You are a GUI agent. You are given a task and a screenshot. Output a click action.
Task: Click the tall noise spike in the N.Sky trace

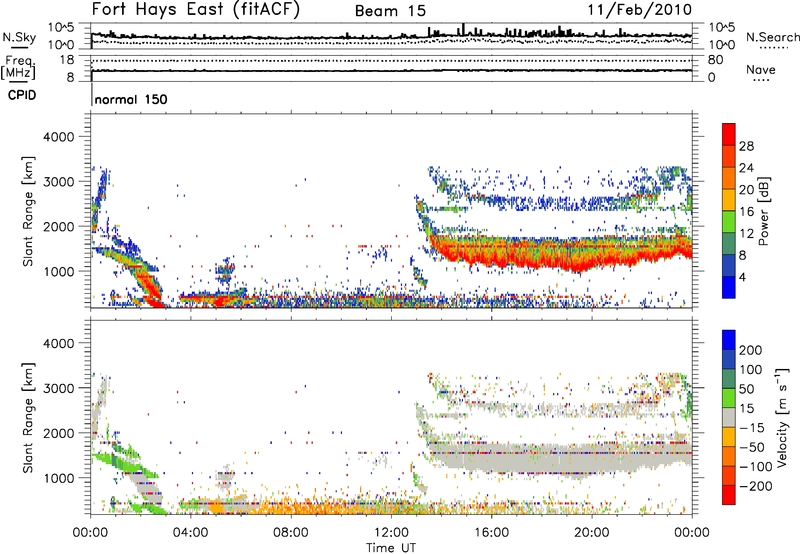(x=463, y=30)
